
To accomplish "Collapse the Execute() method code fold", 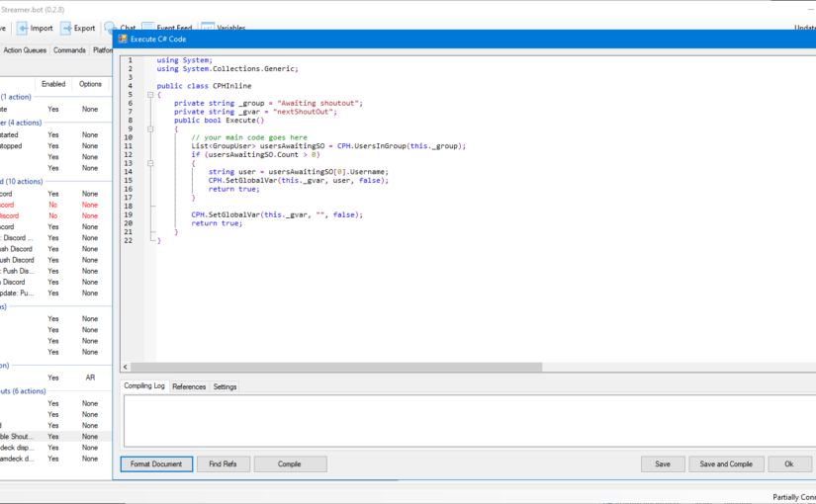I will tap(150, 129).
